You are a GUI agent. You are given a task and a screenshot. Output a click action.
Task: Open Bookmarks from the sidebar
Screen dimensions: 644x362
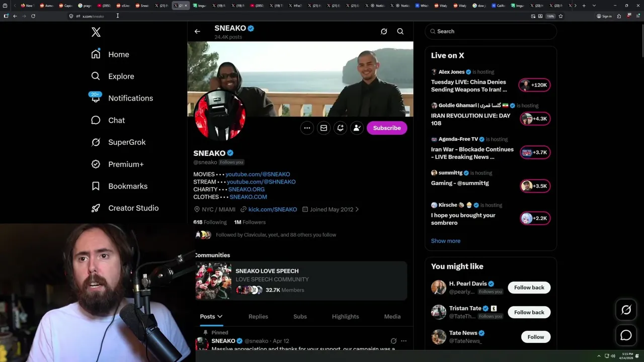coord(119,186)
